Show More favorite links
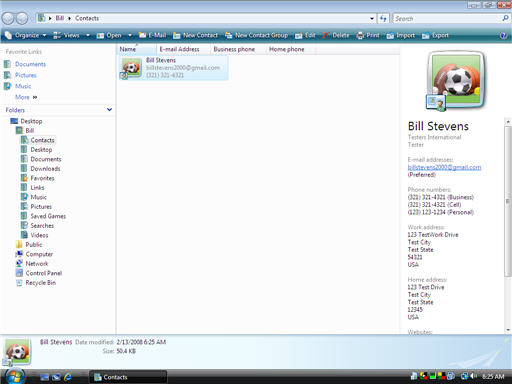The image size is (512, 384). click(x=26, y=97)
